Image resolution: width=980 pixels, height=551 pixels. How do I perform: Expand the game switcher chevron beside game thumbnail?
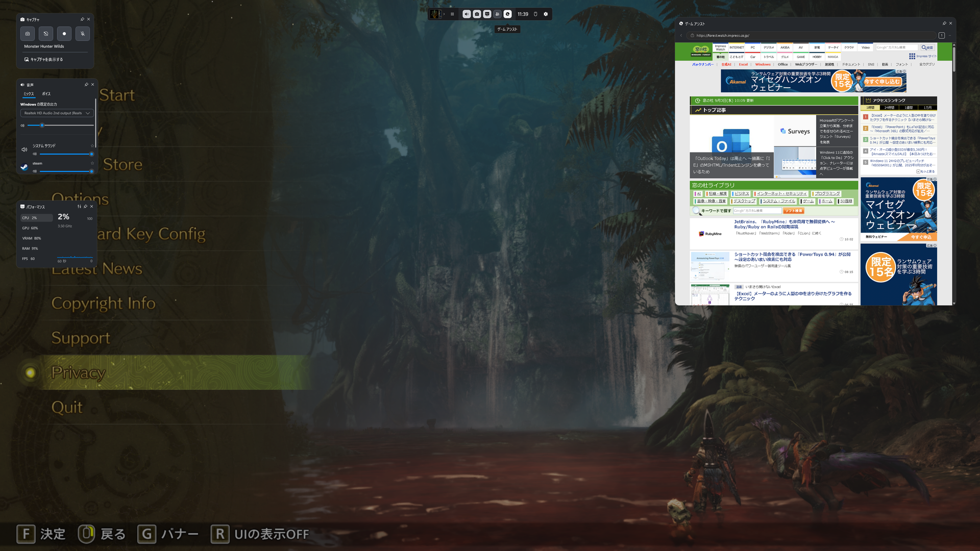pyautogui.click(x=444, y=14)
